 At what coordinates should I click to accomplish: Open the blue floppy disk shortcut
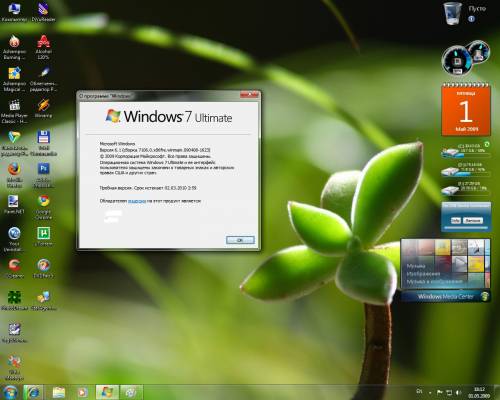(x=43, y=143)
